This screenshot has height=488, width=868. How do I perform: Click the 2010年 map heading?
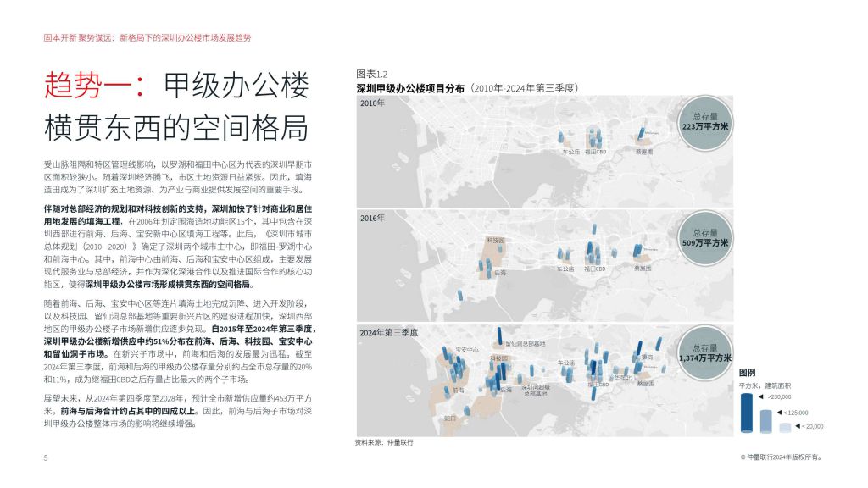(x=372, y=103)
